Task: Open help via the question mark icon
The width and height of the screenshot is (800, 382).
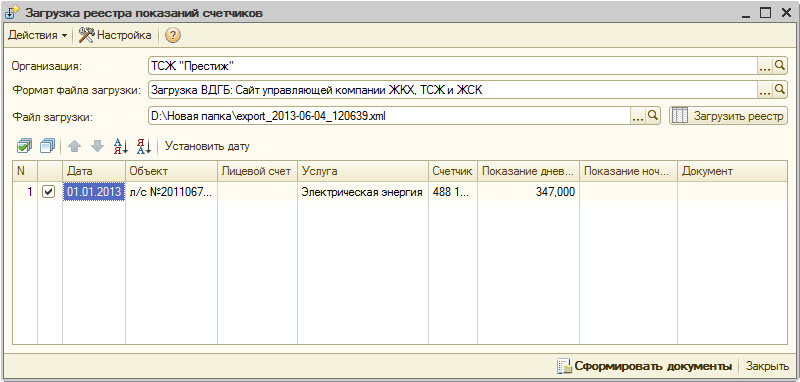Action: coord(173,36)
